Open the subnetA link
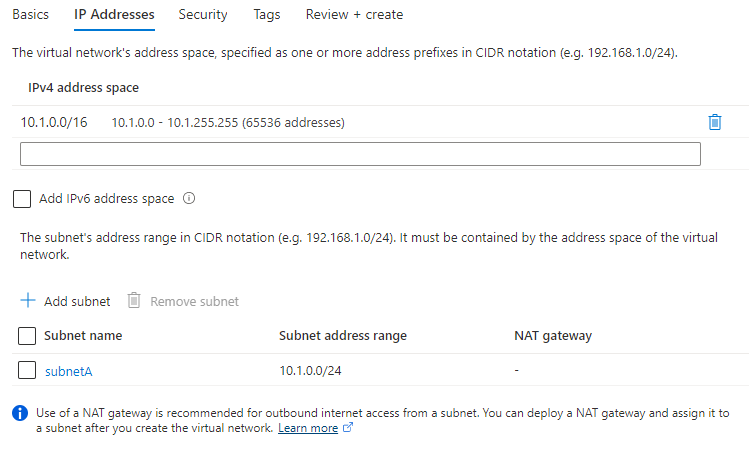Image resolution: width=756 pixels, height=450 pixels. click(x=68, y=371)
